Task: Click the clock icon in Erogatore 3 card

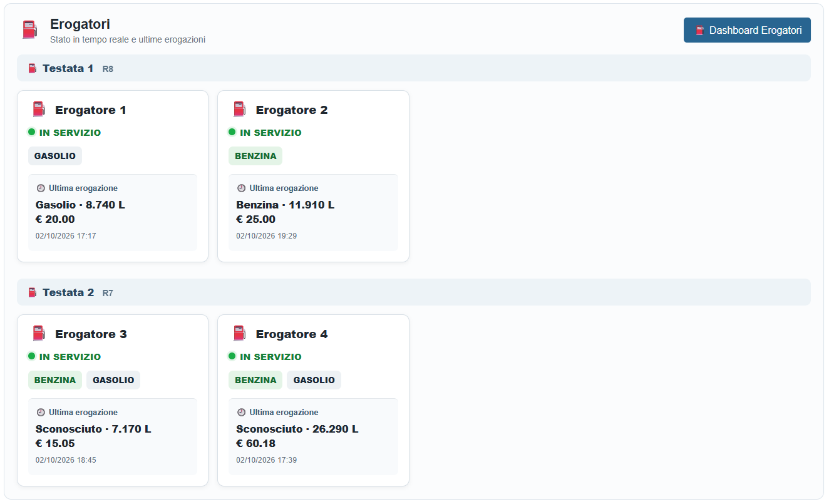Action: click(x=41, y=412)
